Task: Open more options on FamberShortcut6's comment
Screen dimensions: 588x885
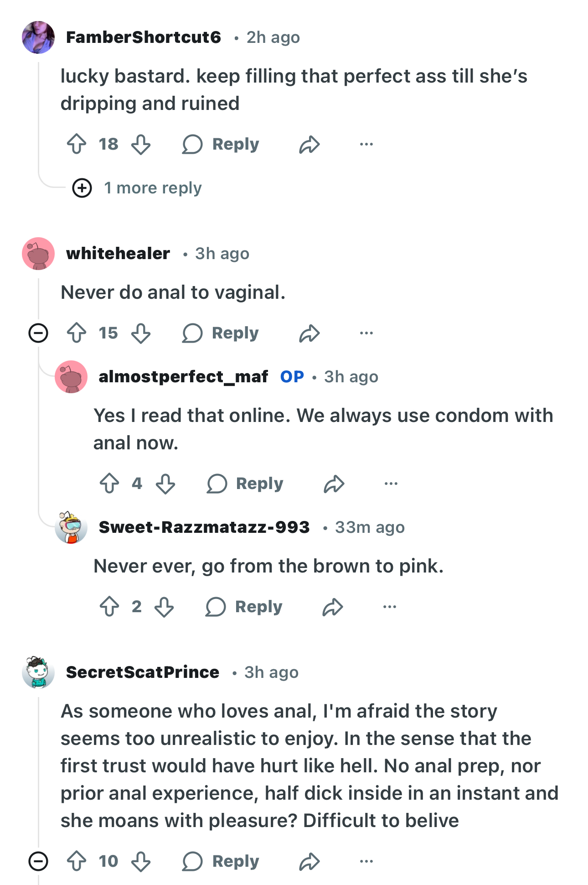Action: tap(366, 144)
